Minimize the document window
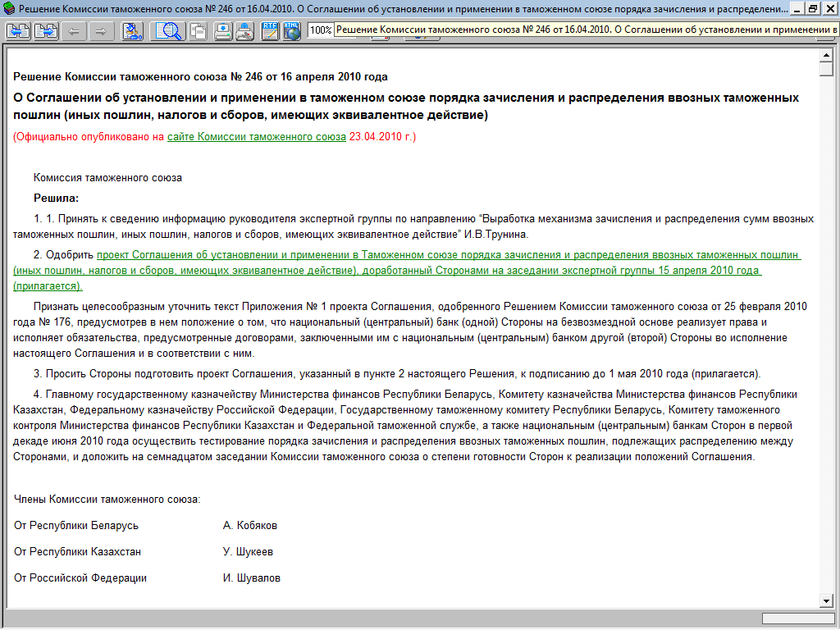Viewport: 840px width, 630px height. pos(797,8)
